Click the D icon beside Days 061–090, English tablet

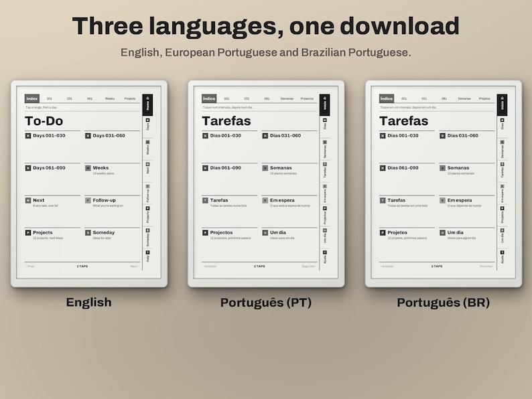[x=28, y=168]
